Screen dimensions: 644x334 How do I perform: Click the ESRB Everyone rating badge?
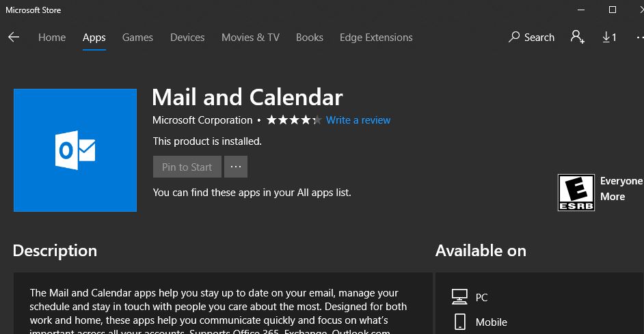(x=576, y=192)
